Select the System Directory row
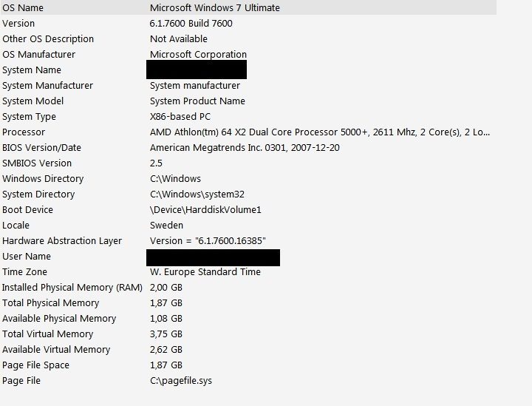This screenshot has width=532, height=406. tap(38, 194)
